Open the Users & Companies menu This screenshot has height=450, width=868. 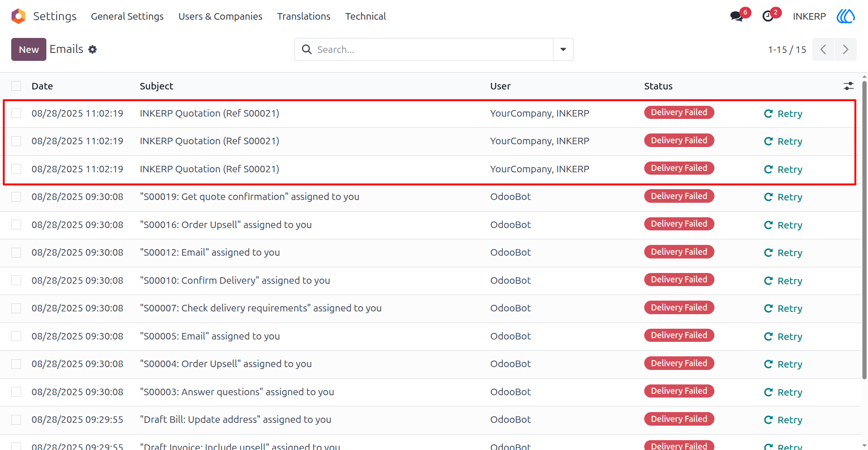[x=221, y=16]
